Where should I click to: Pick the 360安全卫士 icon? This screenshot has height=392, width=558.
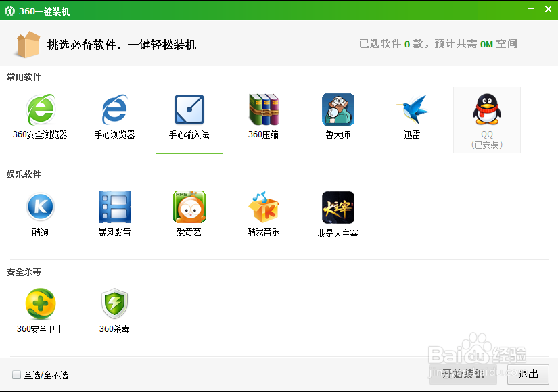(x=41, y=303)
